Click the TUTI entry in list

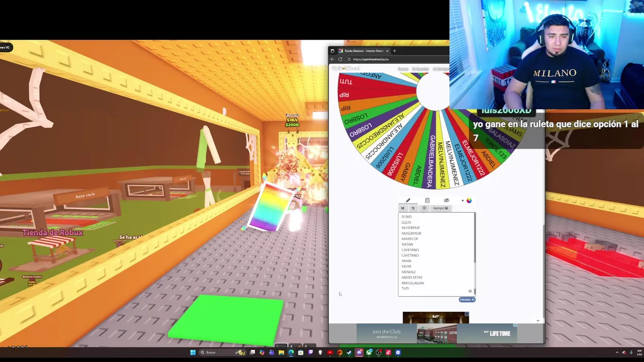click(x=405, y=289)
